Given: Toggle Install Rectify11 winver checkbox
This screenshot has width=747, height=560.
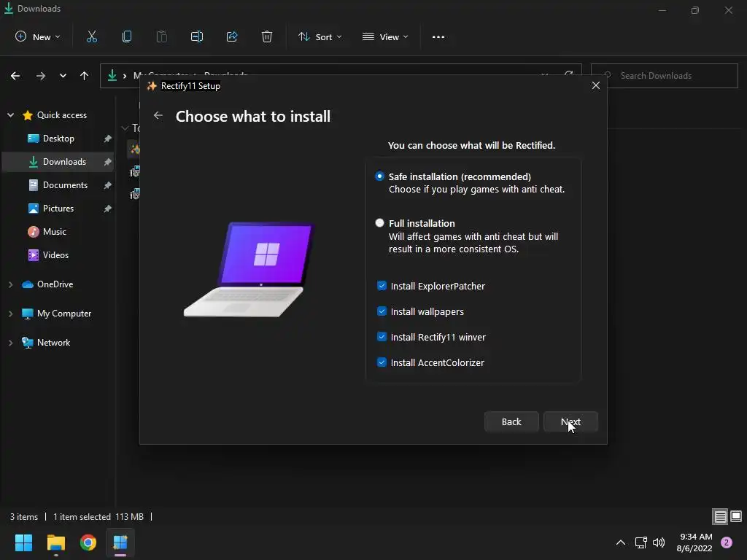Looking at the screenshot, I should [382, 337].
